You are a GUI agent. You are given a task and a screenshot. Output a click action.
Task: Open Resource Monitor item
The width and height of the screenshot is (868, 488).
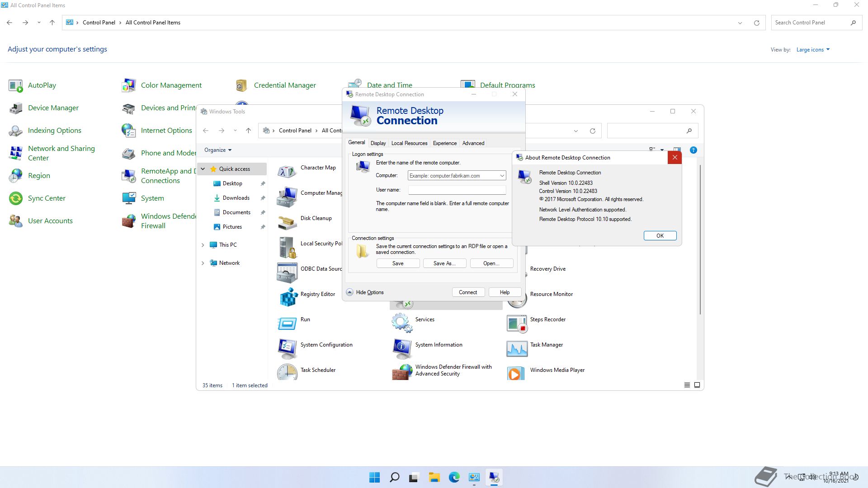[x=551, y=294]
